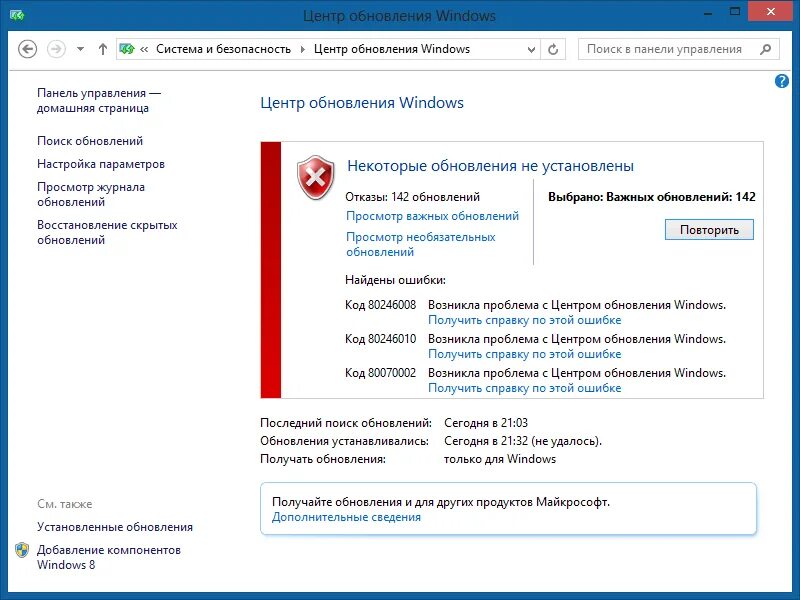Click the Windows Update icon in address bar
Screen dimensions: 800x600
pyautogui.click(x=127, y=49)
